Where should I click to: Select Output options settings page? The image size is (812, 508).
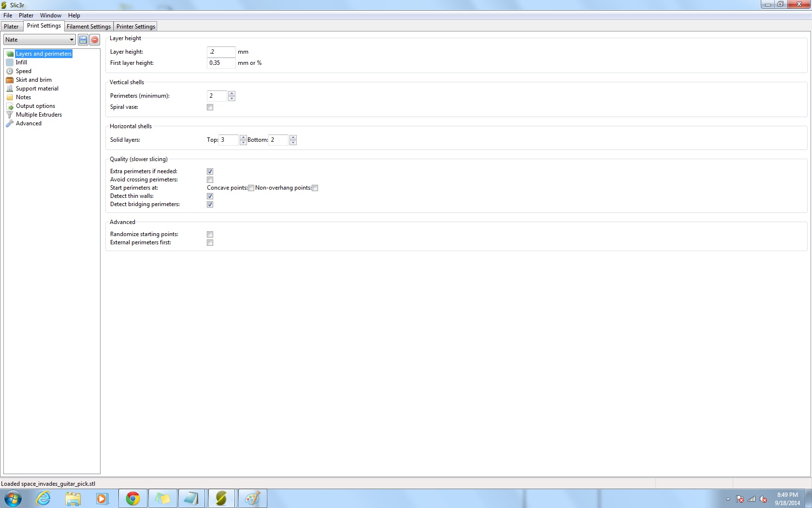pyautogui.click(x=35, y=106)
